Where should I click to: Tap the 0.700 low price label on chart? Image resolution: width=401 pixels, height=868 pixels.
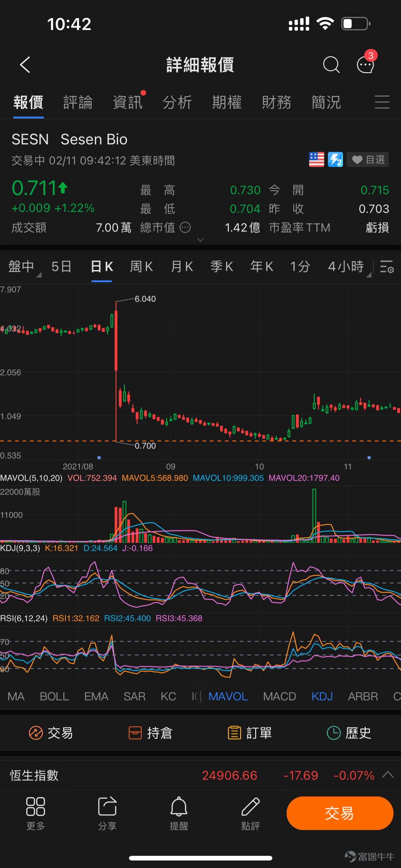[145, 446]
